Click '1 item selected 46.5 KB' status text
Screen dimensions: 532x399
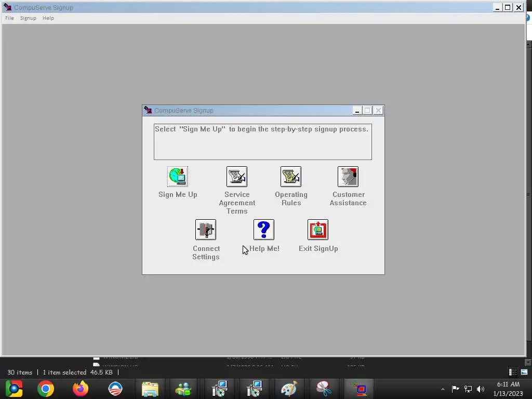[x=78, y=373]
